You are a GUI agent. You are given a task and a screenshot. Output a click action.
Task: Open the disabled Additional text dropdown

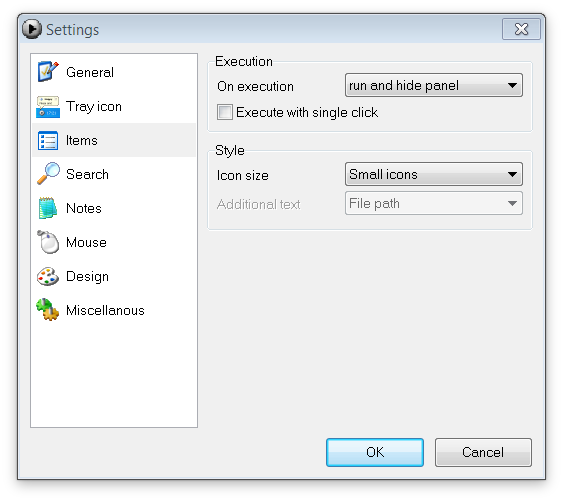433,203
